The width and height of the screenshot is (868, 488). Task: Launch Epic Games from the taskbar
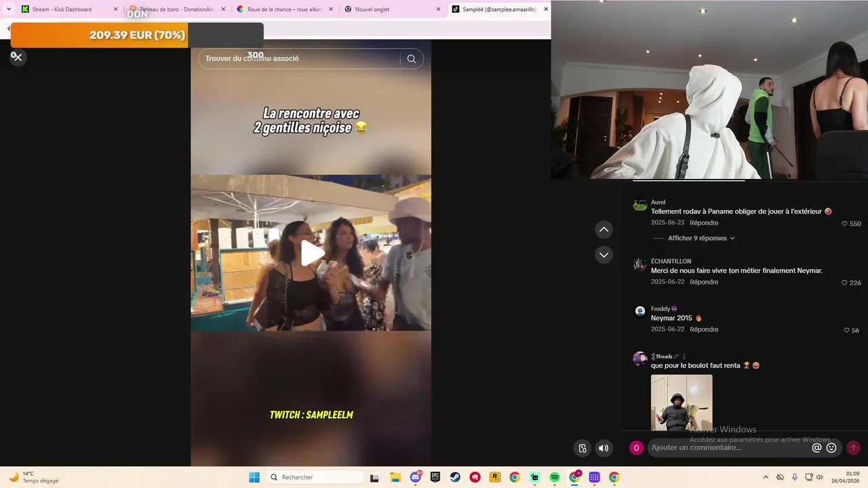point(435,477)
